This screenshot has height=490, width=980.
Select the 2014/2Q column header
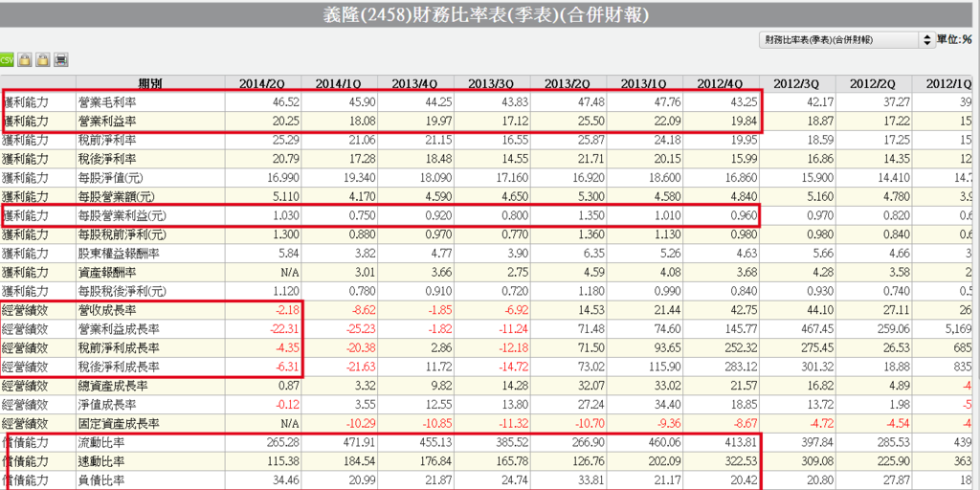pyautogui.click(x=262, y=84)
